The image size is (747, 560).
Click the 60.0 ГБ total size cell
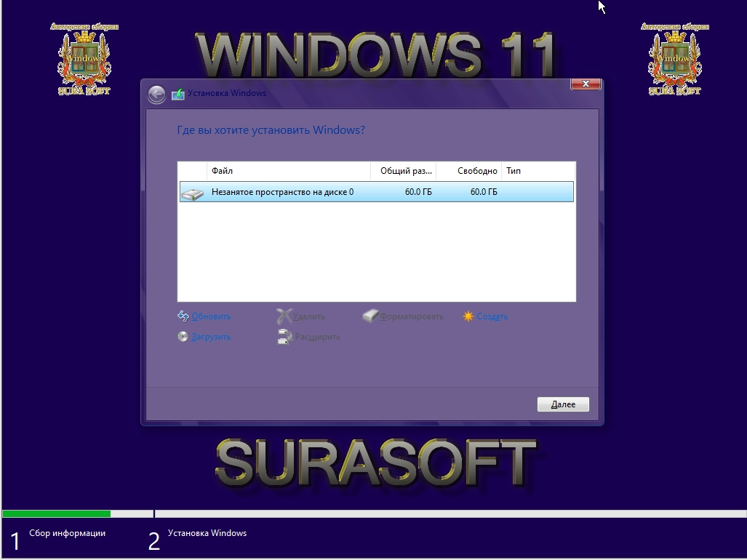pos(418,192)
